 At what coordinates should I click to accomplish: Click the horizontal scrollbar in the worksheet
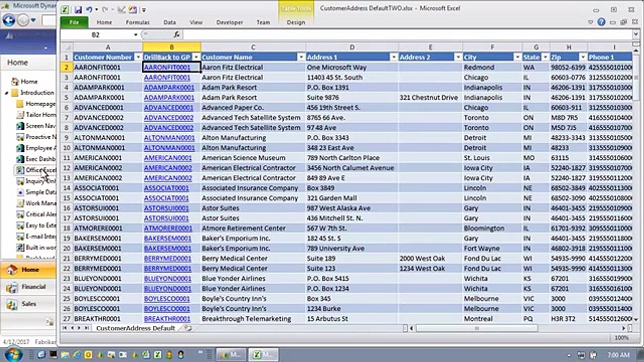476,328
